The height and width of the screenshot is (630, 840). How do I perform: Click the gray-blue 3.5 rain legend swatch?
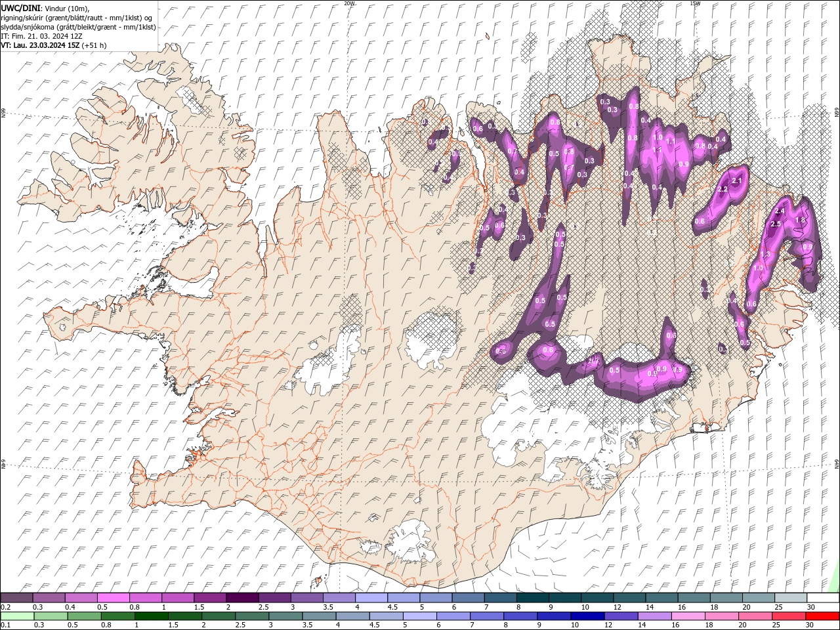(319, 616)
